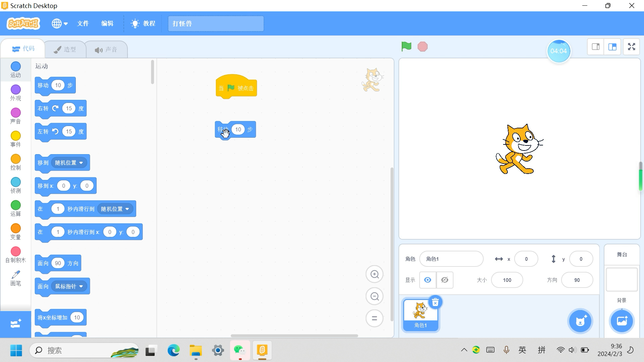
Task: Zoom out the script workspace
Action: click(x=374, y=296)
